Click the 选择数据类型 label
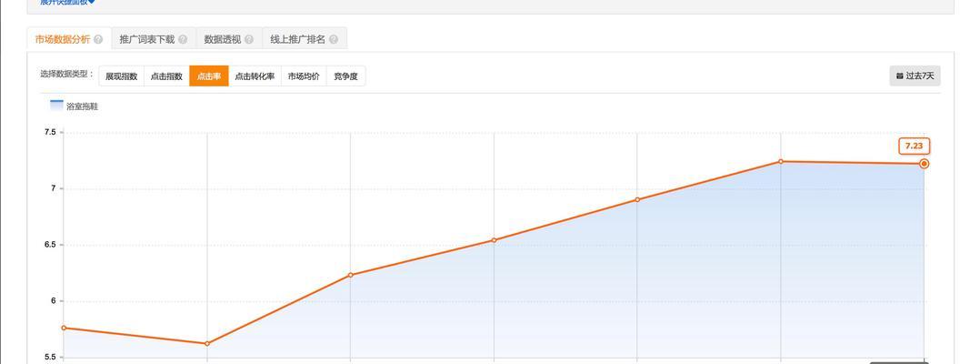Image resolution: width=980 pixels, height=364 pixels. pyautogui.click(x=67, y=75)
